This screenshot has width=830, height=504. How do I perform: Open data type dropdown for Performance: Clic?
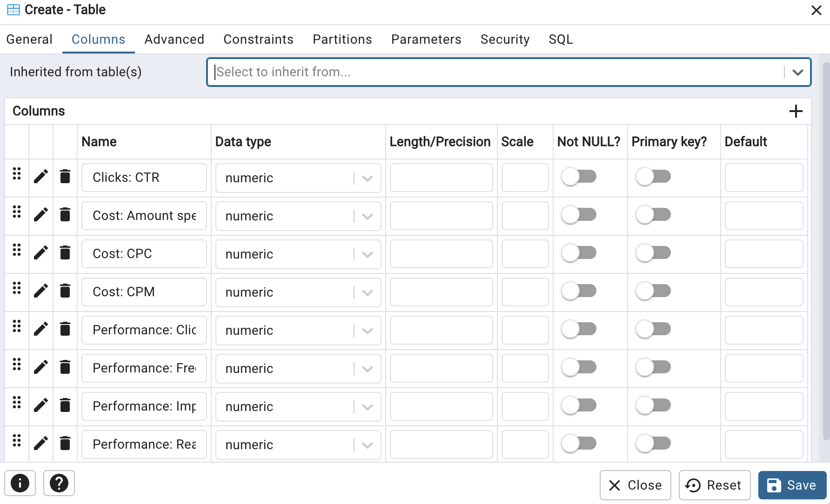tap(298, 330)
